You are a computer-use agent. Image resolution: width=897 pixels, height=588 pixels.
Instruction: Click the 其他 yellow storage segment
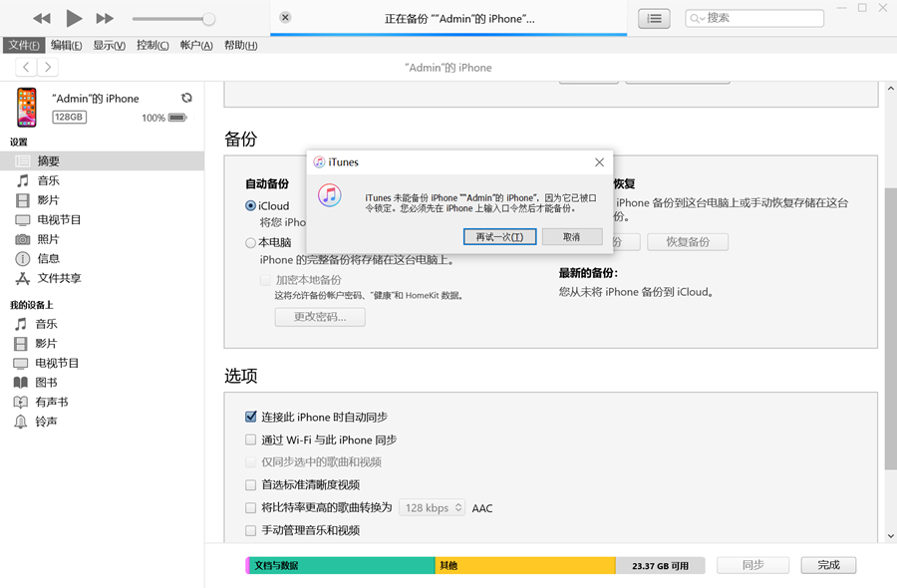point(525,565)
